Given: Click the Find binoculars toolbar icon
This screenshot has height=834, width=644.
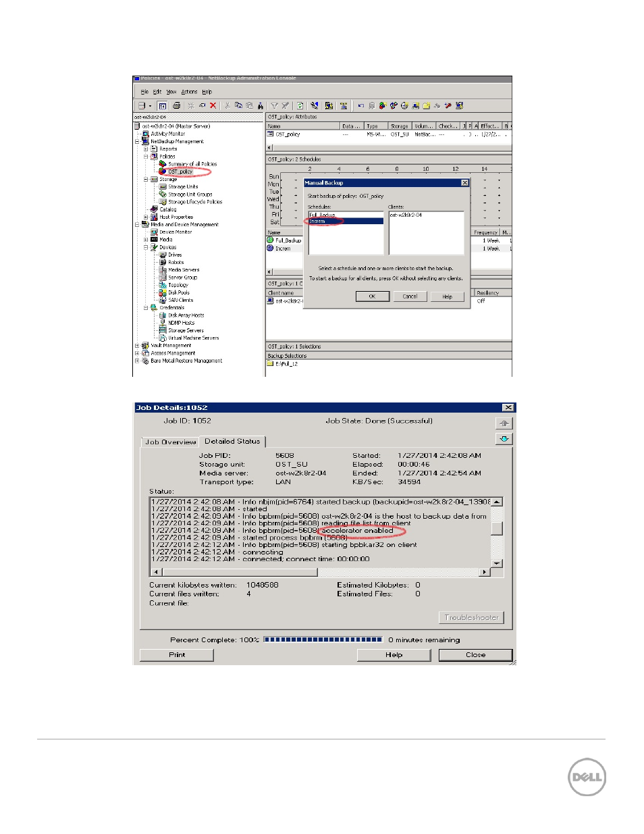Looking at the screenshot, I should (x=261, y=105).
